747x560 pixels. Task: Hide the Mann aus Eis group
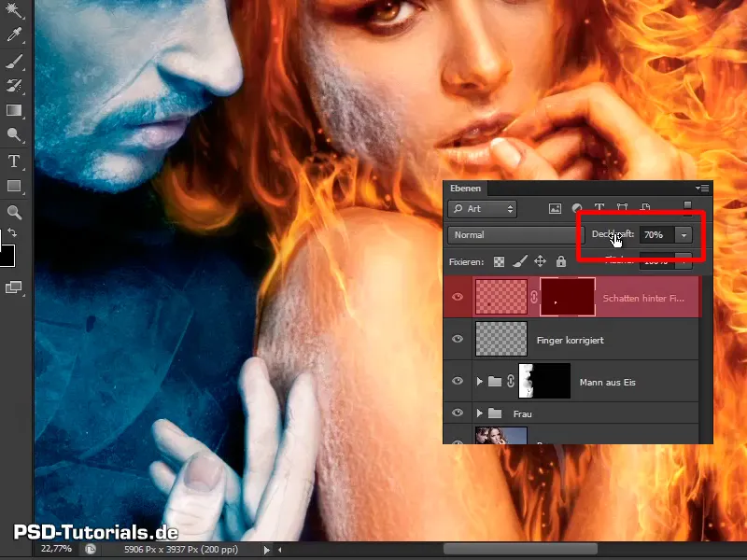[x=458, y=381]
